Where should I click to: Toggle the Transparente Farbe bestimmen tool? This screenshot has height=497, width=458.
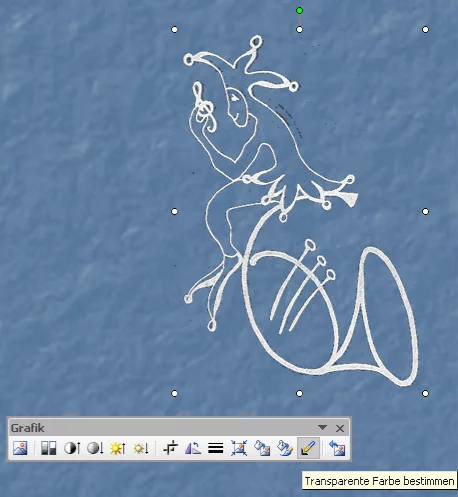[308, 448]
